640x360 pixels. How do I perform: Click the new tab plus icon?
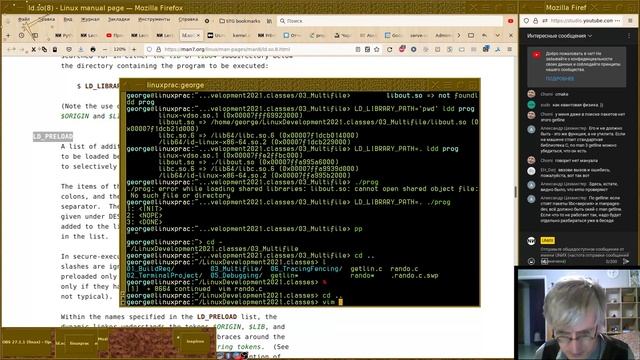pyautogui.click(x=8, y=36)
